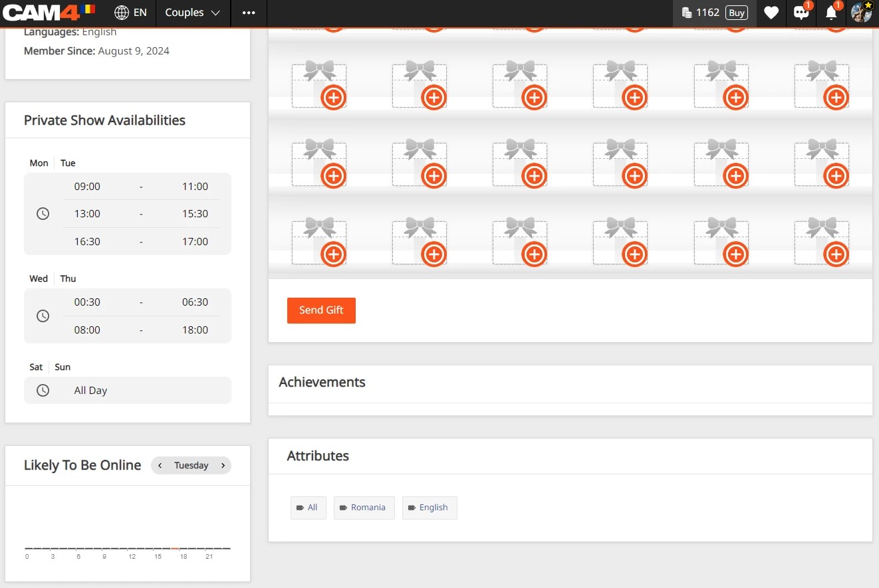The image size is (879, 588).
Task: Select the English attribute tag
Action: (x=429, y=508)
